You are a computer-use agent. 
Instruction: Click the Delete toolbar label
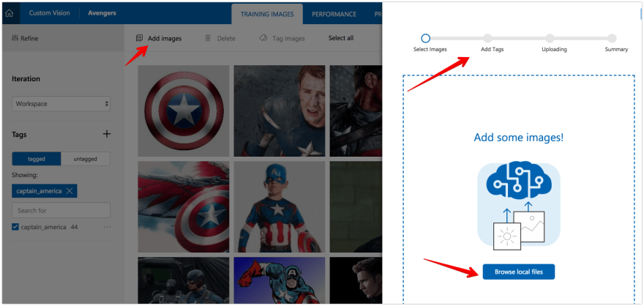click(226, 39)
